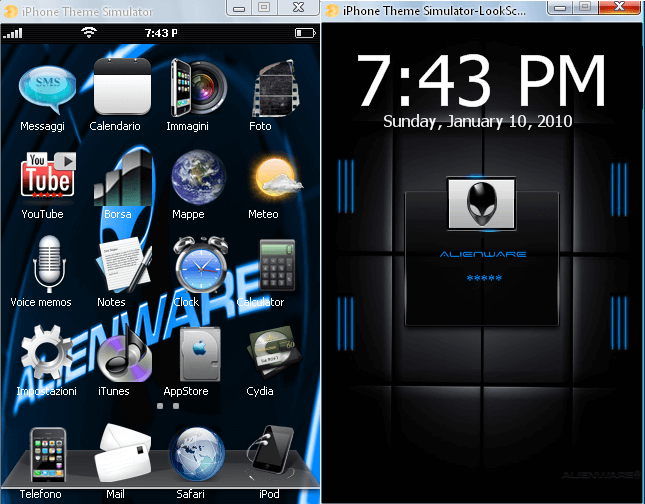The image size is (645, 504).
Task: Open the Borsa stocks app icon
Action: coord(123,178)
